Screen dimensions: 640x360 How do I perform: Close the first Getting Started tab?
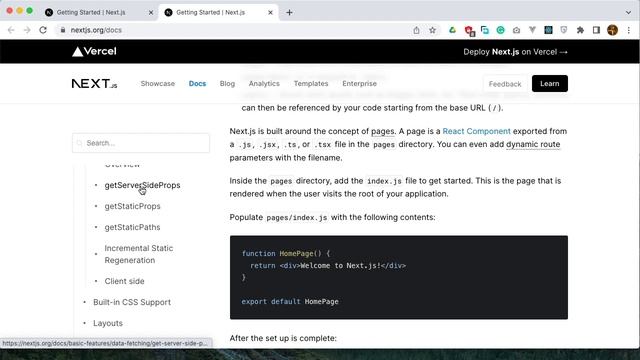click(151, 13)
